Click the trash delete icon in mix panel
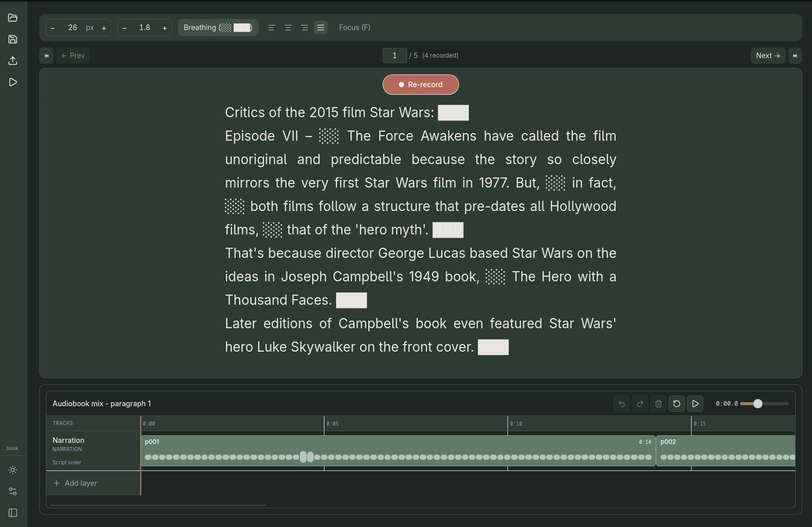The height and width of the screenshot is (527, 812). (658, 404)
